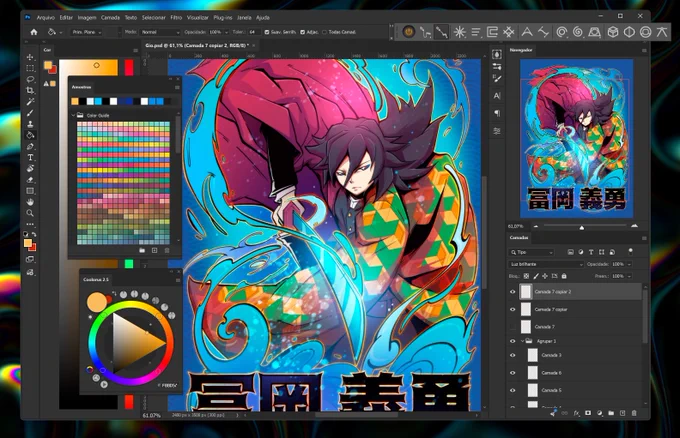The width and height of the screenshot is (680, 438).
Task: Select the Move tool
Action: [30, 57]
